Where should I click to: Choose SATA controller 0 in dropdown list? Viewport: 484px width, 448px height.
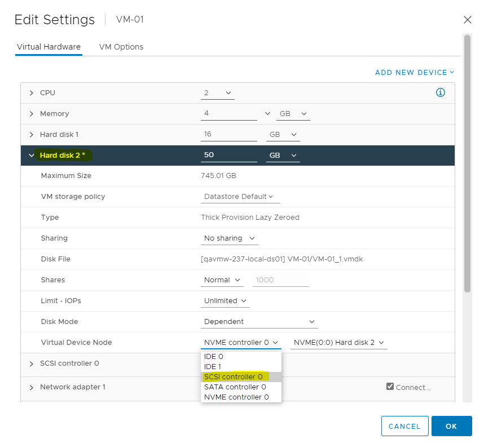(x=241, y=387)
